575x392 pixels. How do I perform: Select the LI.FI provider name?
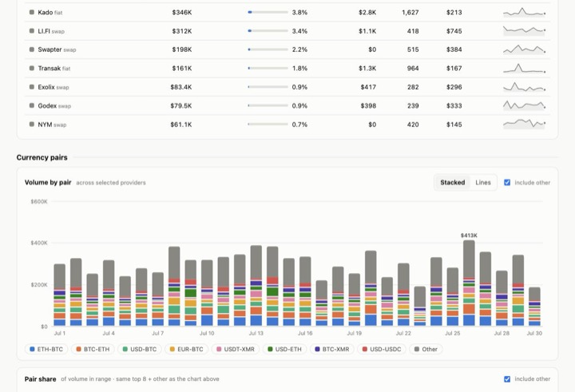coord(44,31)
